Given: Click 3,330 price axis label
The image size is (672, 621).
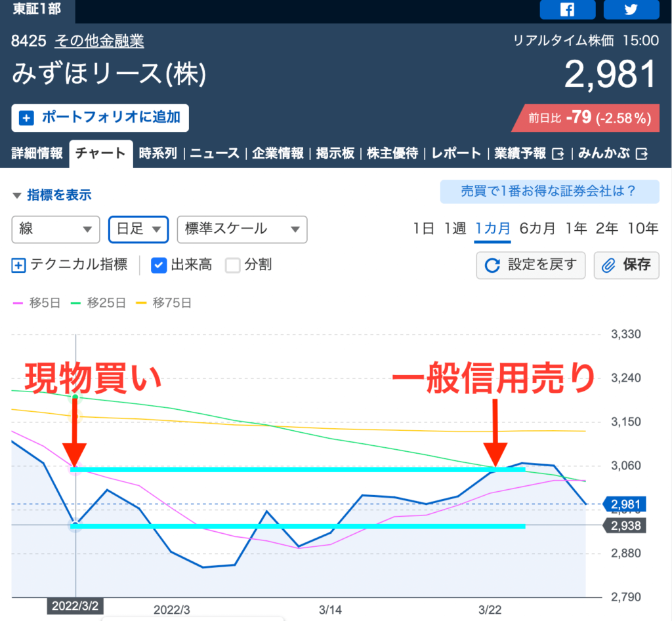Looking at the screenshot, I should tap(625, 334).
